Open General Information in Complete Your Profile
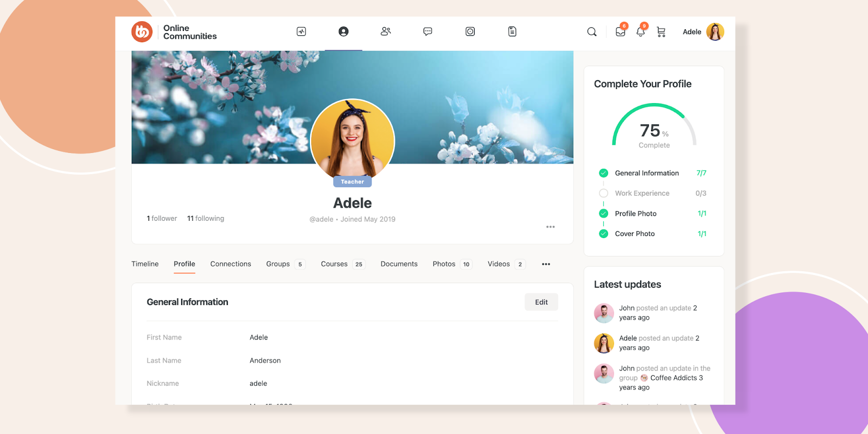This screenshot has width=868, height=434. [x=647, y=173]
